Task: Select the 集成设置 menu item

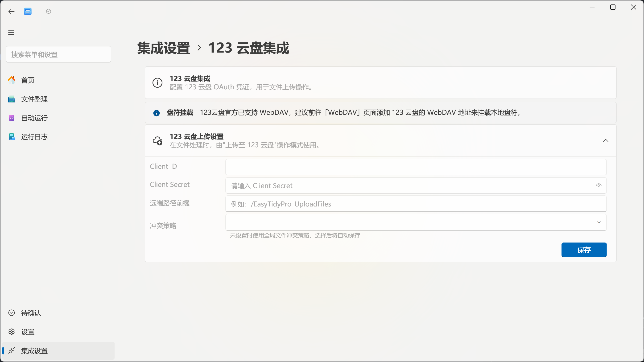Action: [58, 350]
